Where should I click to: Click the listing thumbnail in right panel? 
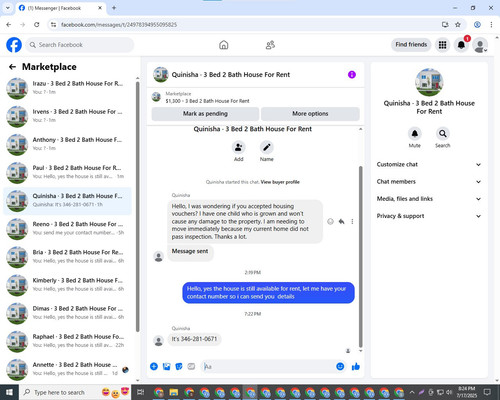(x=429, y=82)
